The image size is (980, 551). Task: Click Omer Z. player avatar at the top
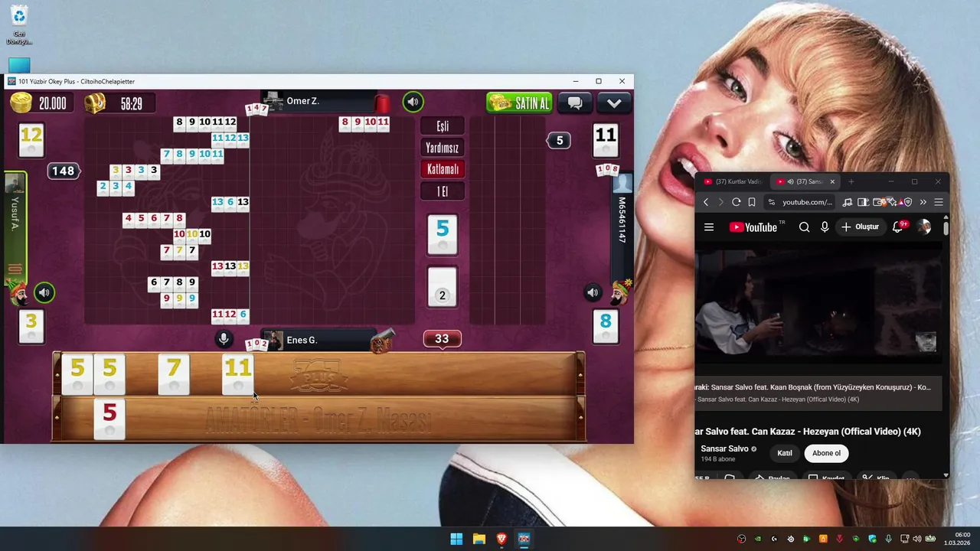point(272,102)
